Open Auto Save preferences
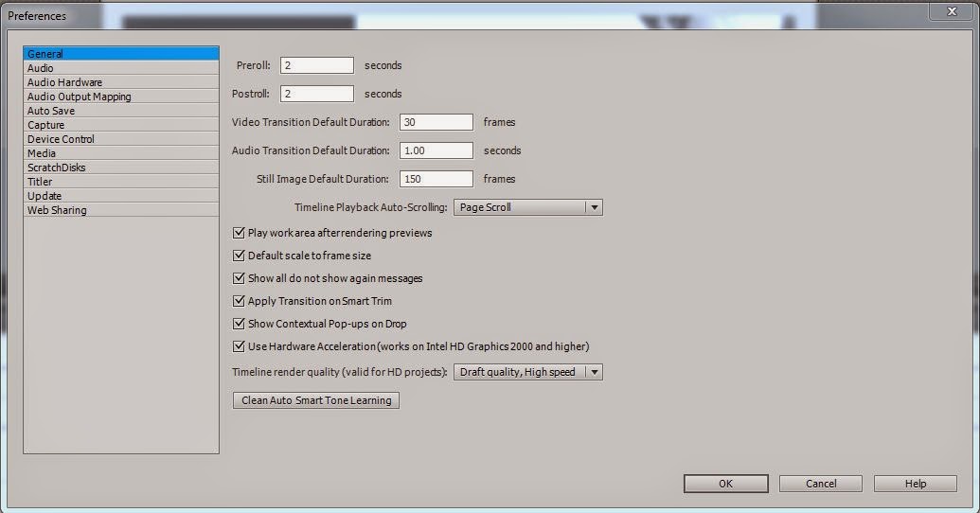This screenshot has height=513, width=980. [x=121, y=111]
